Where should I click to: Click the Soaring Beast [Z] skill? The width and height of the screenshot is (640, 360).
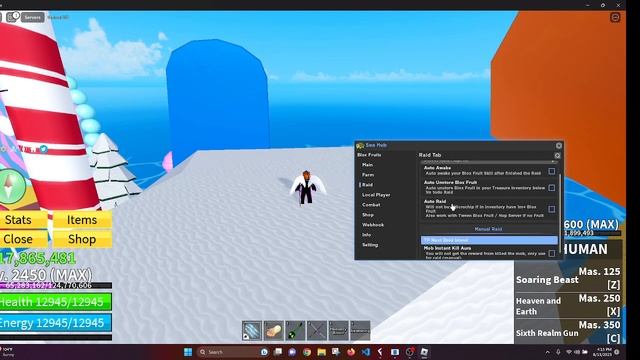pos(568,278)
